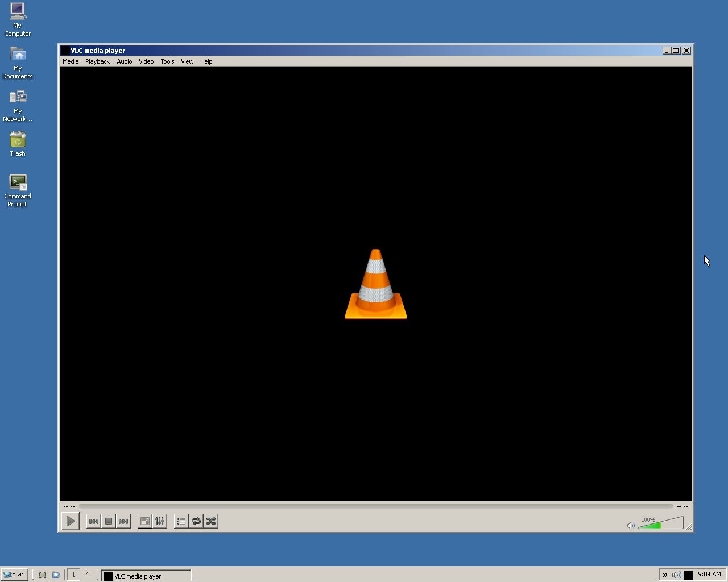Click the Start button
Image resolution: width=728 pixels, height=582 pixels.
pyautogui.click(x=14, y=574)
